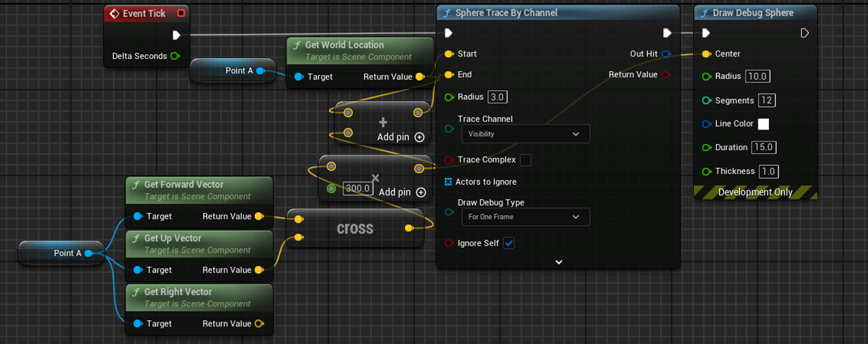Screen dimensions: 868x344
Task: Click the Thickness input pin
Action: (x=706, y=171)
